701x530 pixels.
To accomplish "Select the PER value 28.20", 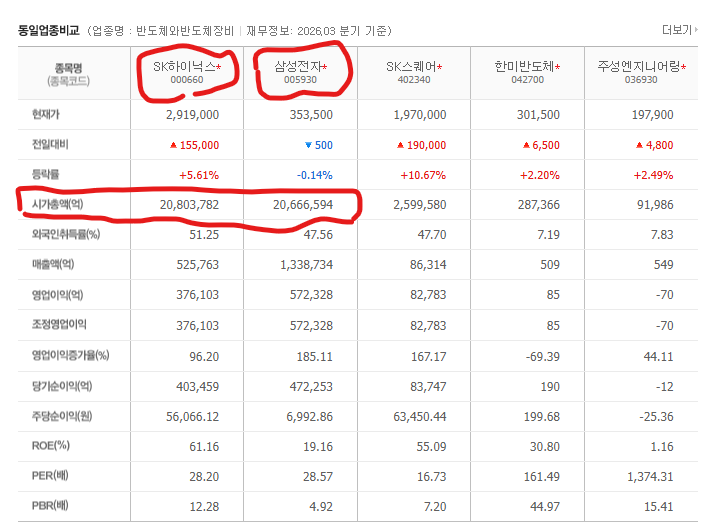I will tap(204, 477).
